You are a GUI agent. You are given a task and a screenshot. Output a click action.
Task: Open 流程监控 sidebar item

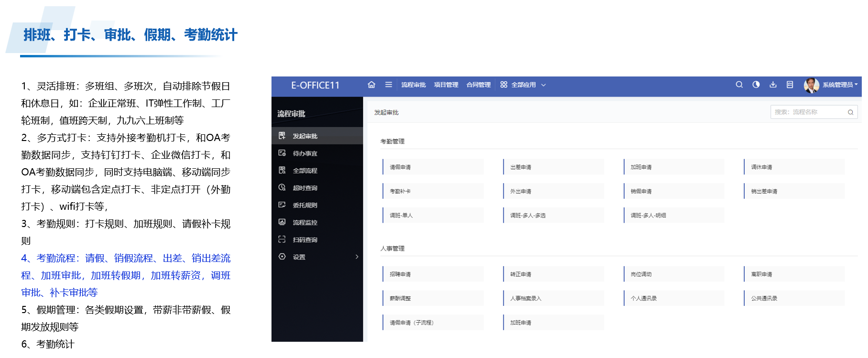pyautogui.click(x=317, y=222)
